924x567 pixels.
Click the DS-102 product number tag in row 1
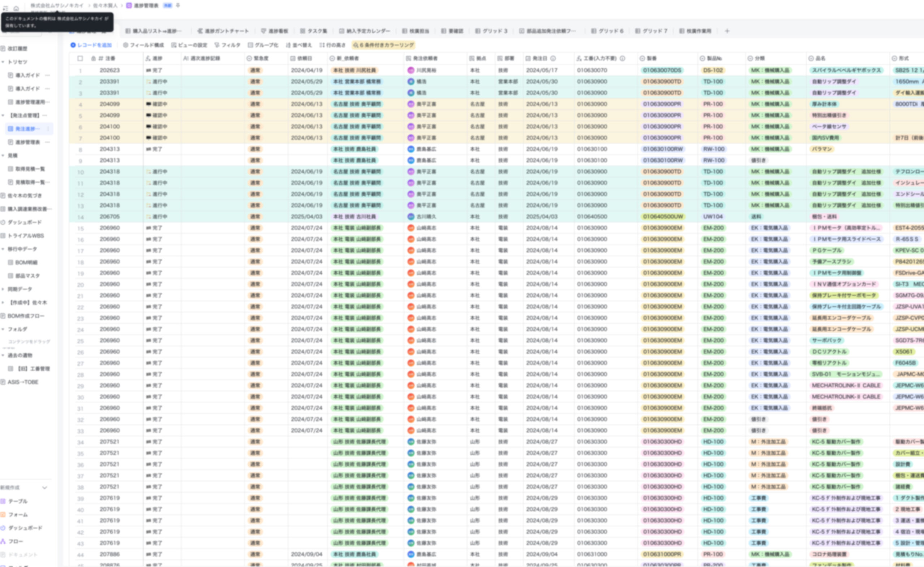click(x=713, y=70)
